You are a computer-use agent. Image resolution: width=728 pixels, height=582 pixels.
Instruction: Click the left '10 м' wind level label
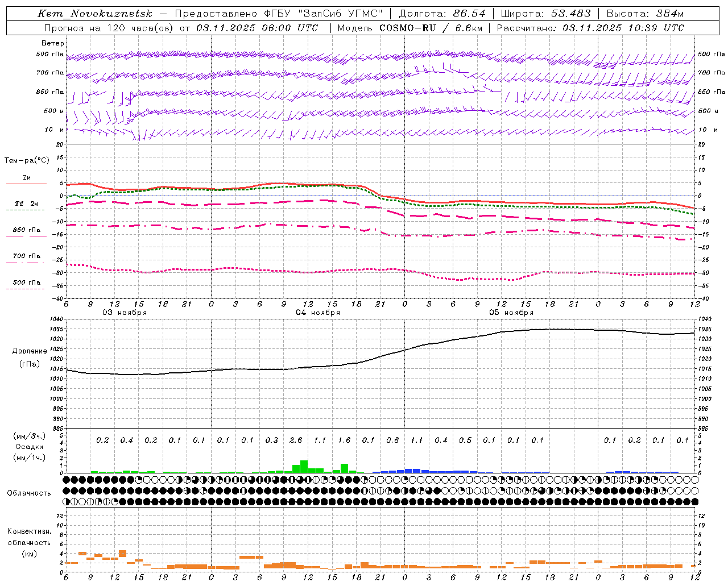pos(55,130)
